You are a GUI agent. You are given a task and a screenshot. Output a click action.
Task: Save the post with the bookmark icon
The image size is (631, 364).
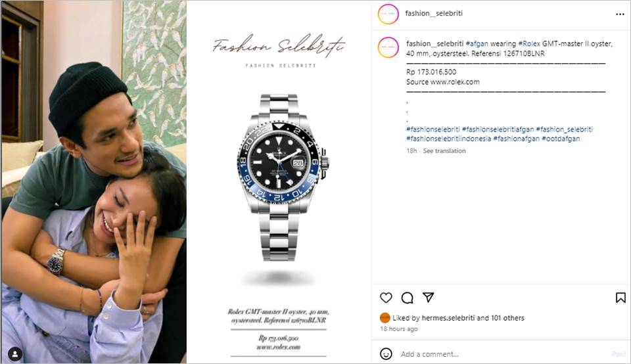point(620,298)
